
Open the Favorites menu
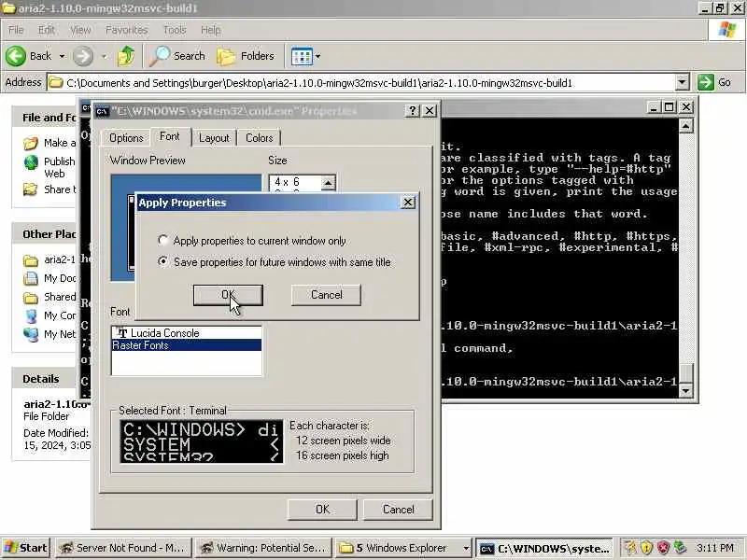point(127,30)
